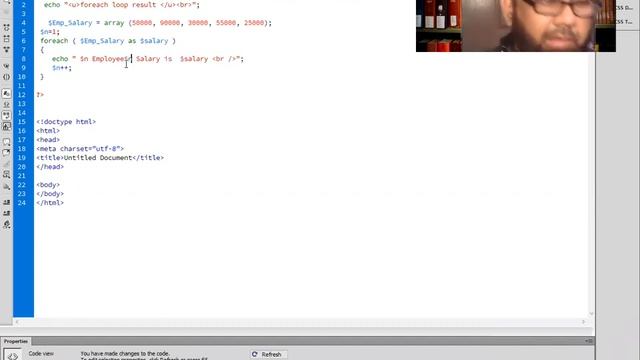The height and width of the screenshot is (360, 640).
Task: Click the vertical scrollbar down arrow
Action: (x=591, y=313)
